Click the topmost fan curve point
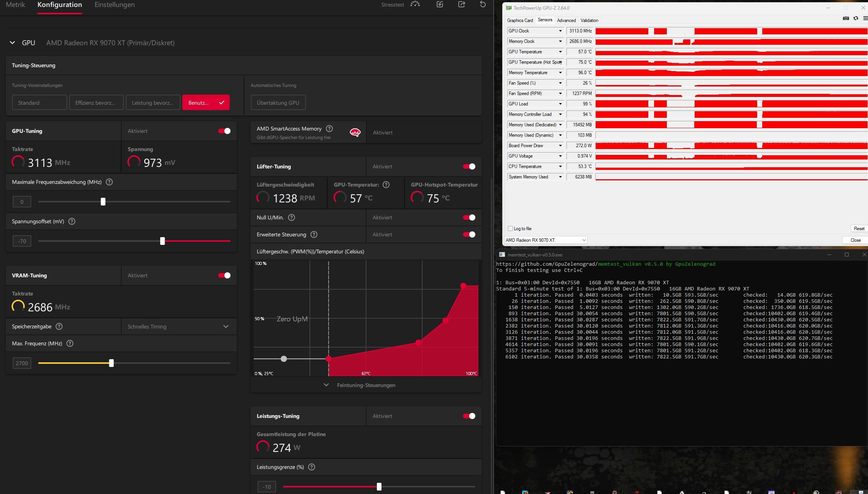The height and width of the screenshot is (494, 868). (463, 286)
